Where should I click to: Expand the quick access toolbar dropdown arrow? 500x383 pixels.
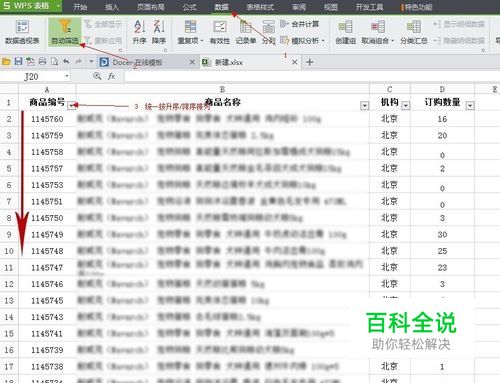tap(91, 62)
